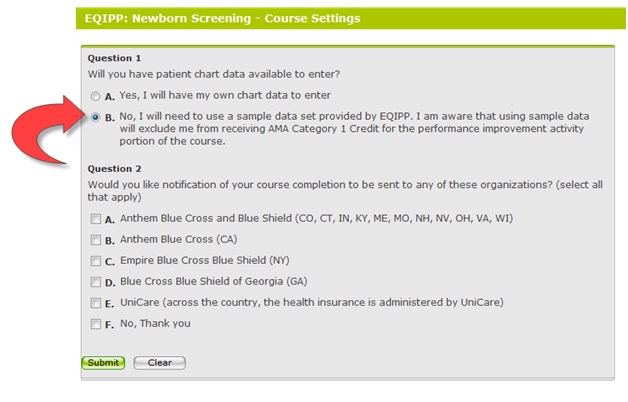Click the 'Question 1' heading
The width and height of the screenshot is (628, 402).
click(x=115, y=58)
